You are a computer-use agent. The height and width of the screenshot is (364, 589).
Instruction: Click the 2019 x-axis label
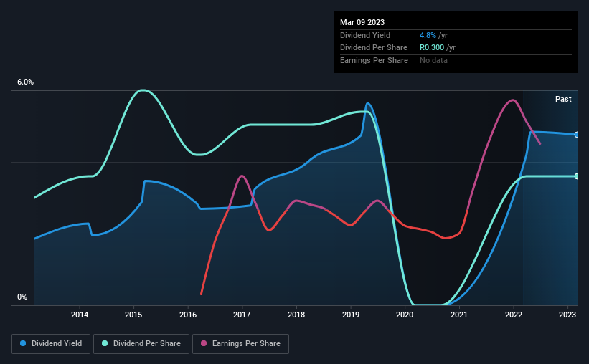[x=351, y=315]
